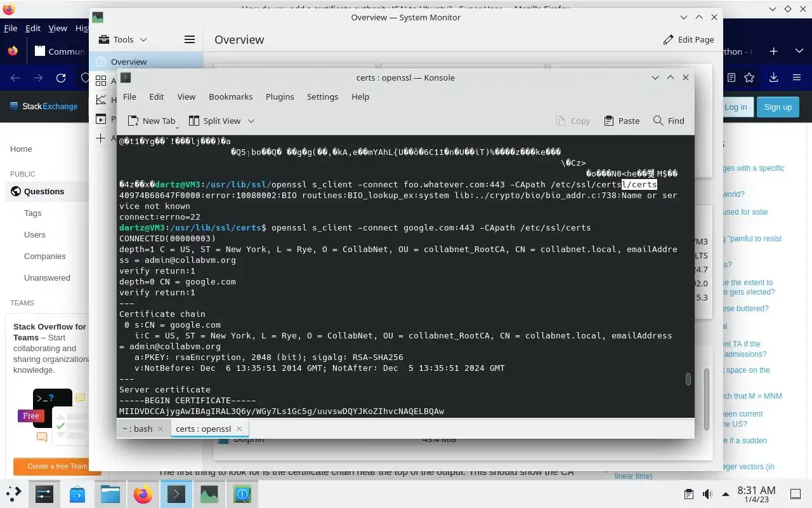The image size is (812, 508).
Task: Click the New Tab button in Konsole
Action: [x=152, y=121]
